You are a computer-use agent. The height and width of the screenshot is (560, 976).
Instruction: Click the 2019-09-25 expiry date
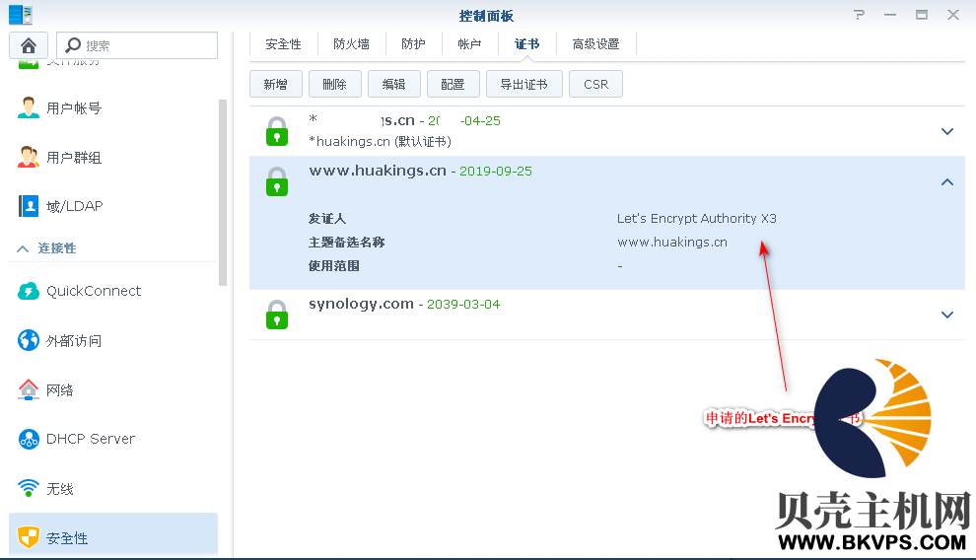[496, 172]
